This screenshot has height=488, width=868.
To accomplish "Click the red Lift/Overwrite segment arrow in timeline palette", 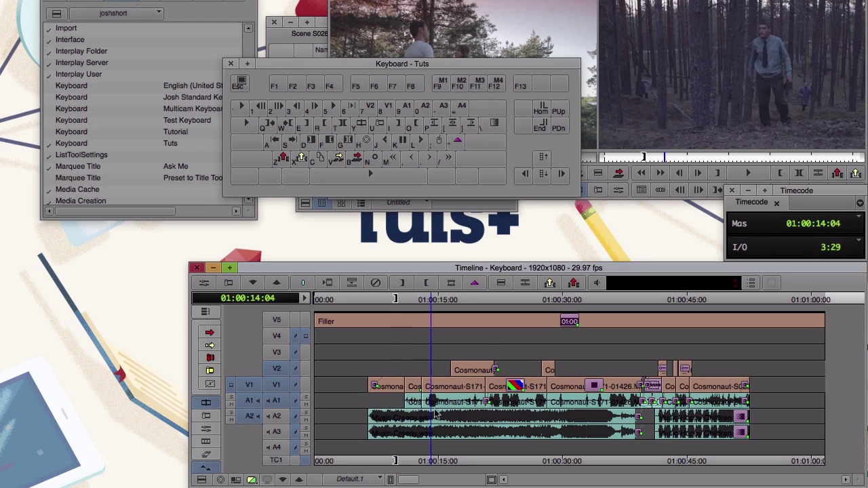I will [210, 332].
